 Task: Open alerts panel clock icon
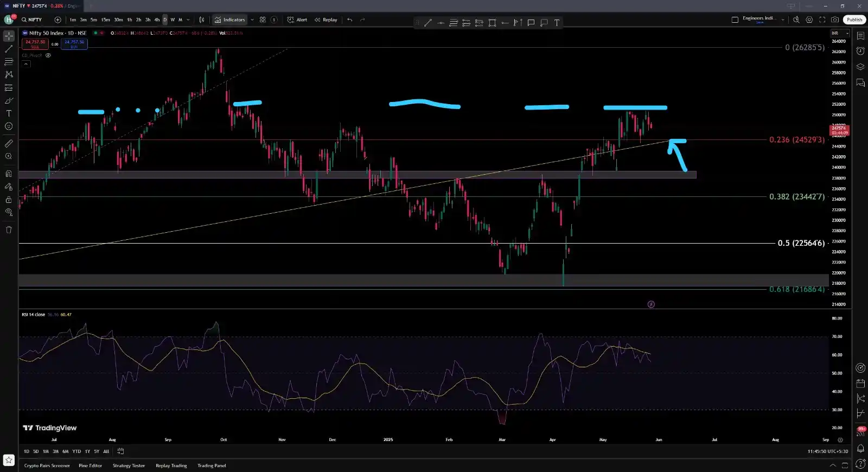point(860,51)
